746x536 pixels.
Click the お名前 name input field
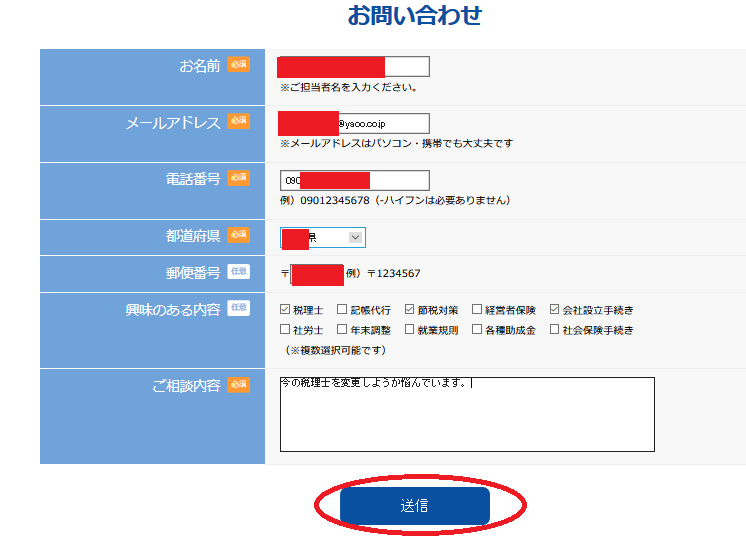pos(354,67)
